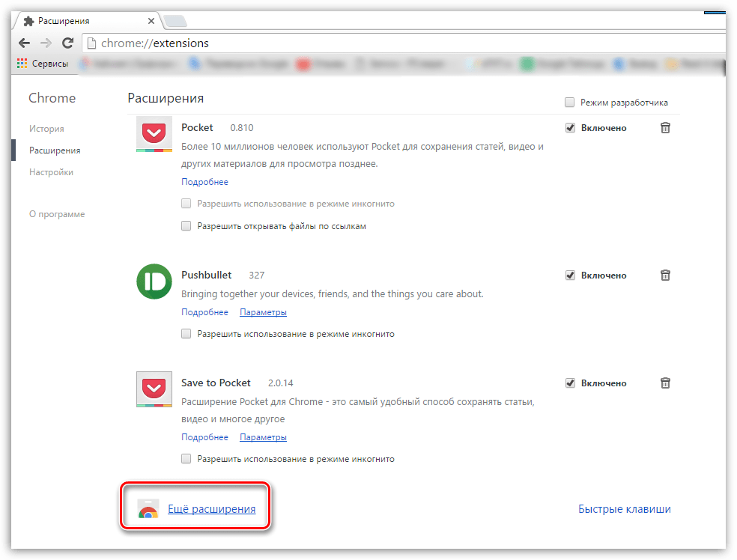Open Параметры link for Pushbullet
This screenshot has width=737, height=560.
pos(263,312)
